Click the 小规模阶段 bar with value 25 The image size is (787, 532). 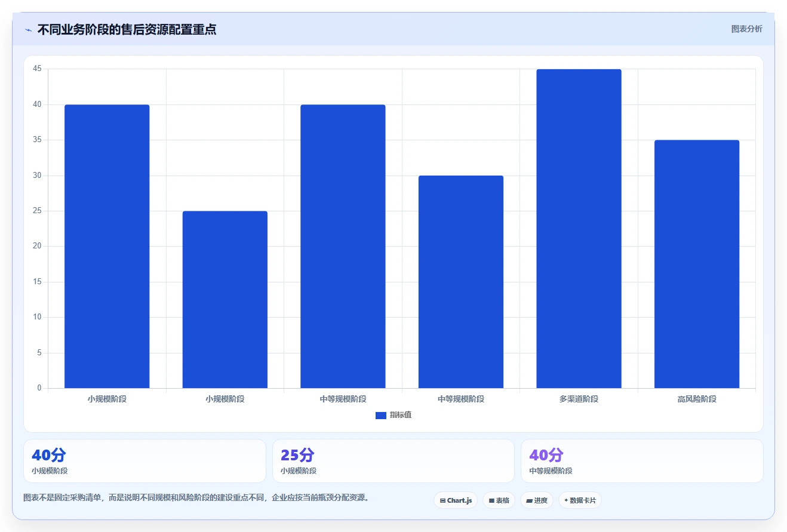coord(225,300)
